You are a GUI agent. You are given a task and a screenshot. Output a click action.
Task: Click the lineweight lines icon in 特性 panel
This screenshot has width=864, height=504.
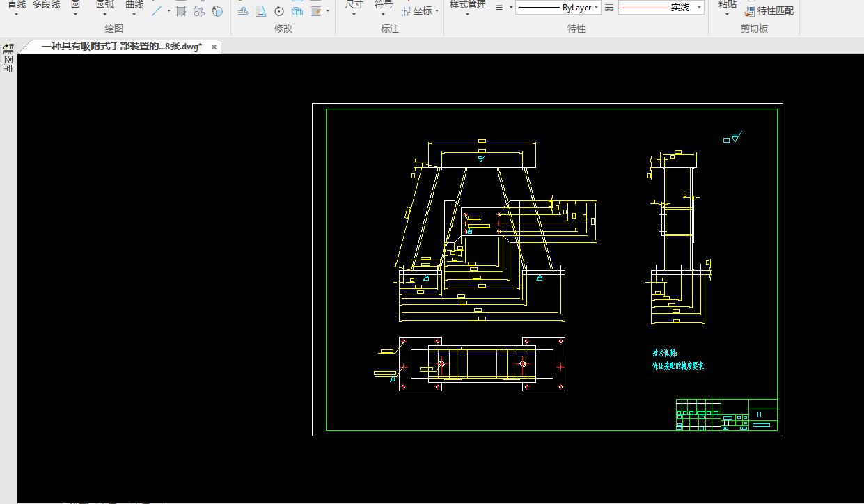[x=498, y=8]
